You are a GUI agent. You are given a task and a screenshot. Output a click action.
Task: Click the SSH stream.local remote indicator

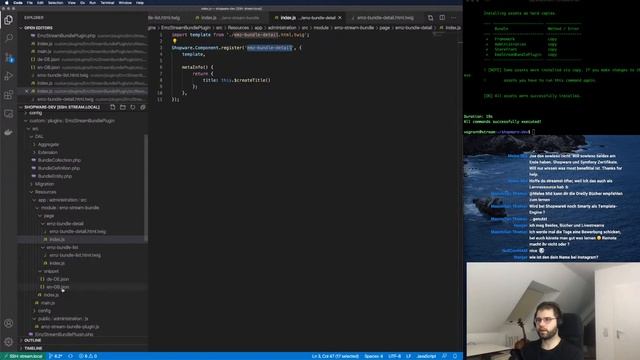point(23,356)
